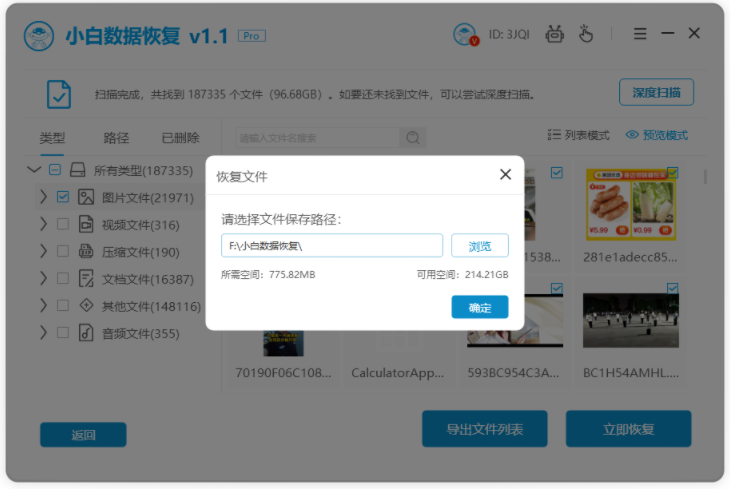Image resolution: width=730 pixels, height=489 pixels.
Task: Click the 导出文件列表 button
Action: [485, 429]
